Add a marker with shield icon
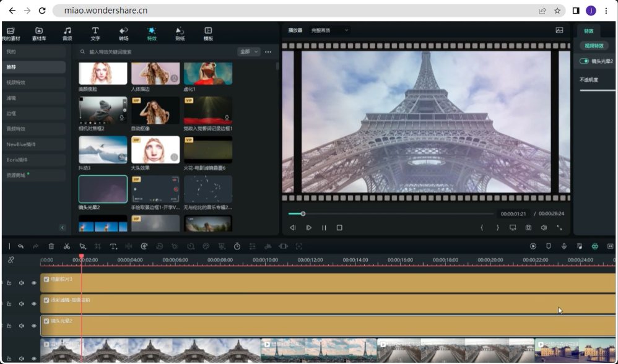618x364 pixels. (548, 246)
